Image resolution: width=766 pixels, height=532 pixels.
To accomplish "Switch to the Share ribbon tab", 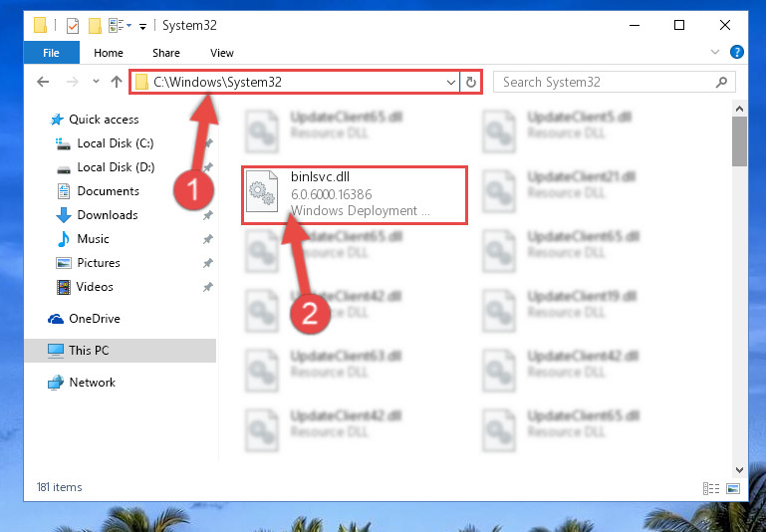I will [166, 53].
